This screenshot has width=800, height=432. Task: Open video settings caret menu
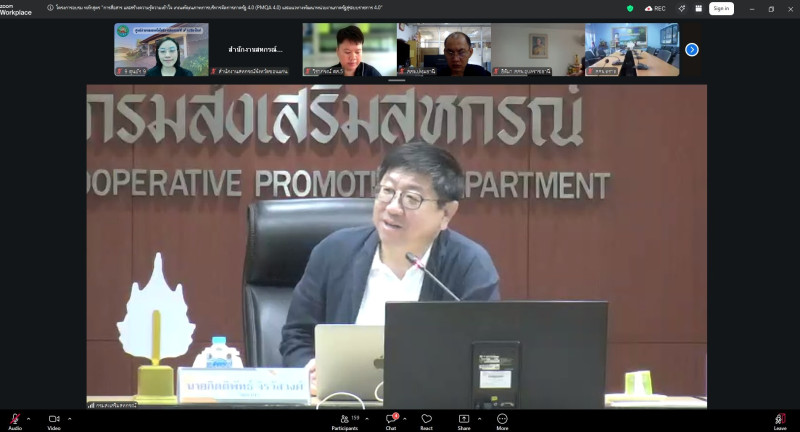point(69,418)
